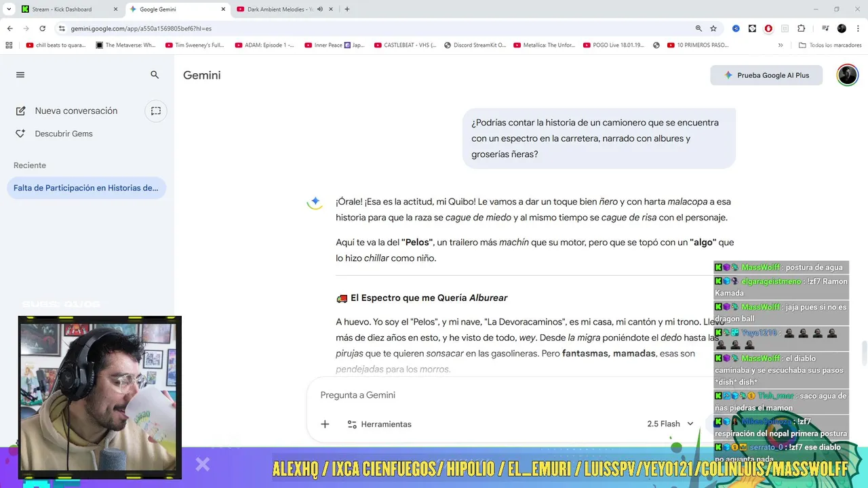Click the plus add-files icon in prompt box
The height and width of the screenshot is (488, 868).
[325, 424]
